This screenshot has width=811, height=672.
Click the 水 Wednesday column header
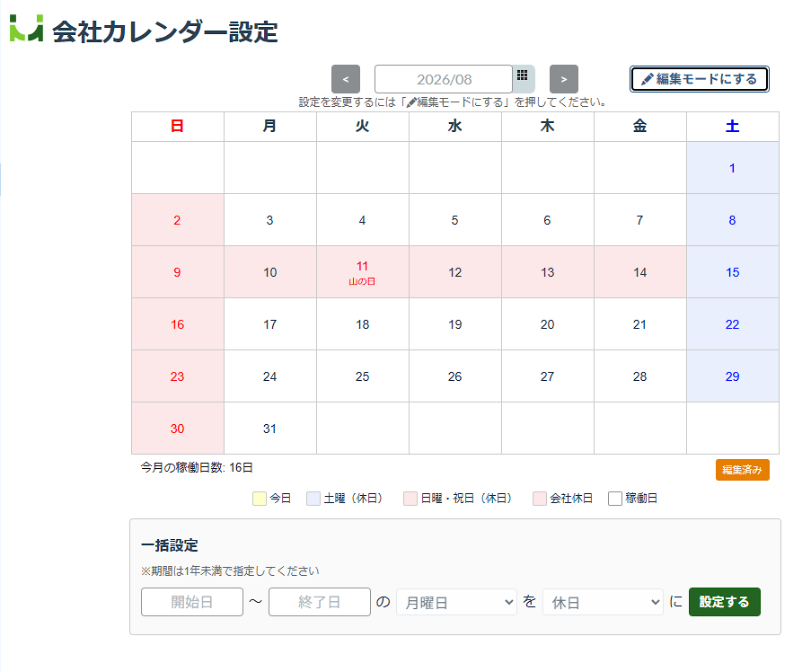455,127
